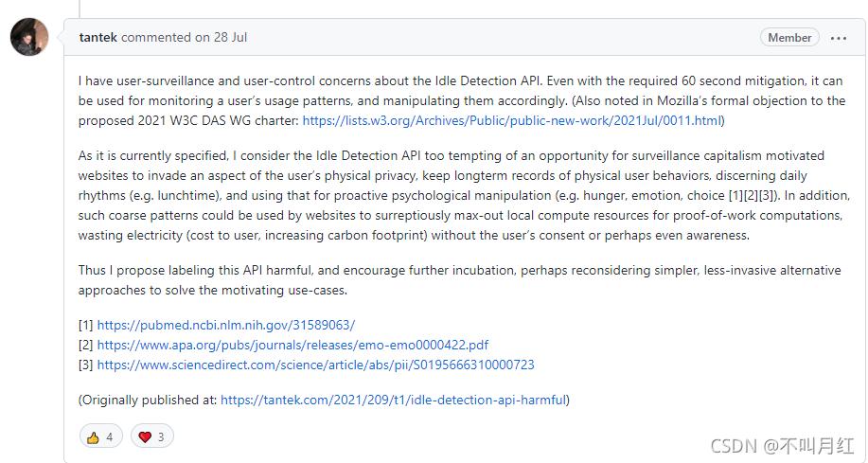Open the tantek.com original post link
The image size is (868, 463).
pos(393,400)
